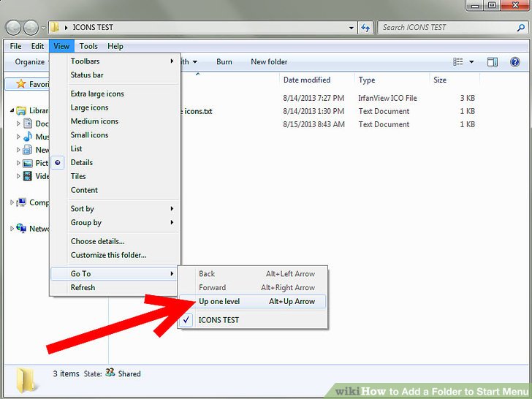Click the Network icon in navigation pane
The width and height of the screenshot is (532, 399).
21,228
